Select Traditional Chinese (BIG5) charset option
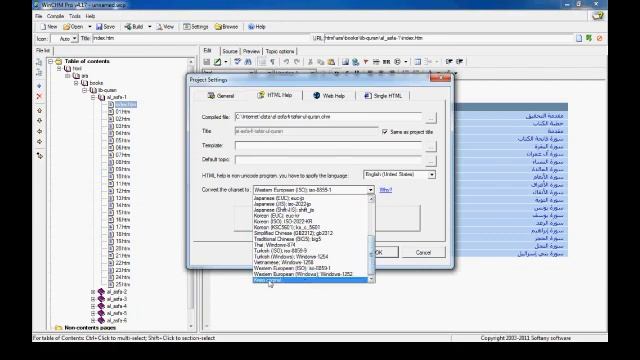This screenshot has height=360, width=640. pos(310,239)
